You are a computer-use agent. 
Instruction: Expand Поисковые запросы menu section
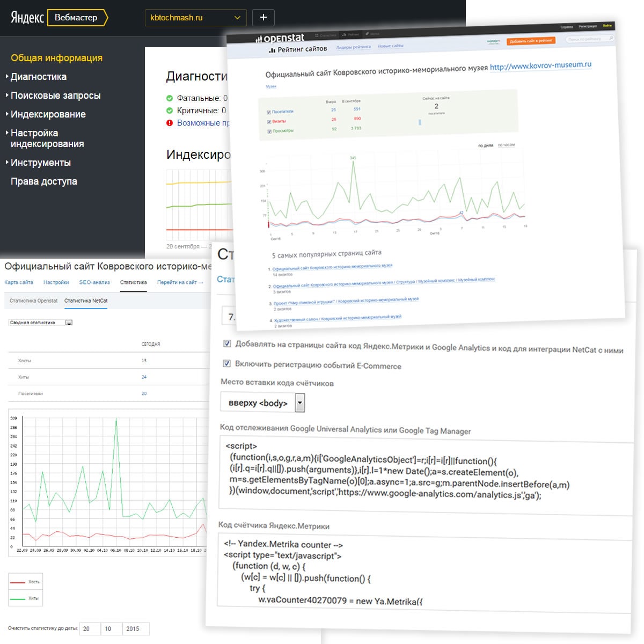55,96
